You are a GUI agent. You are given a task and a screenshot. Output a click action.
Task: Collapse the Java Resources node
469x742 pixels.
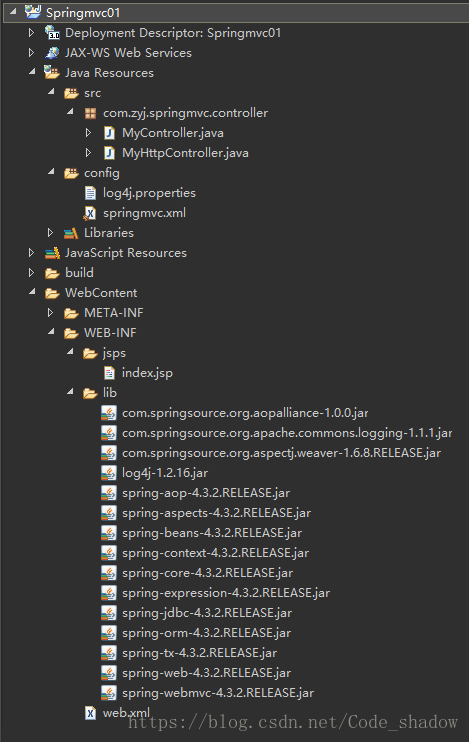coord(32,72)
